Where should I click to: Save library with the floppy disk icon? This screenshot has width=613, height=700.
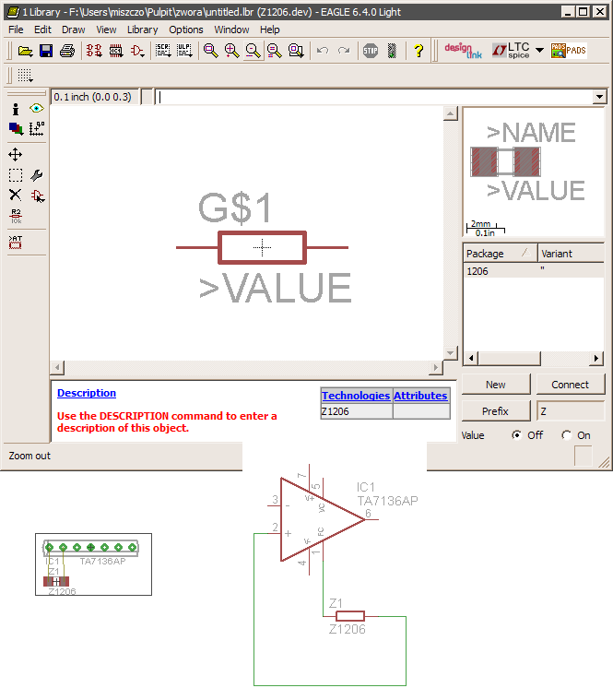[x=46, y=51]
